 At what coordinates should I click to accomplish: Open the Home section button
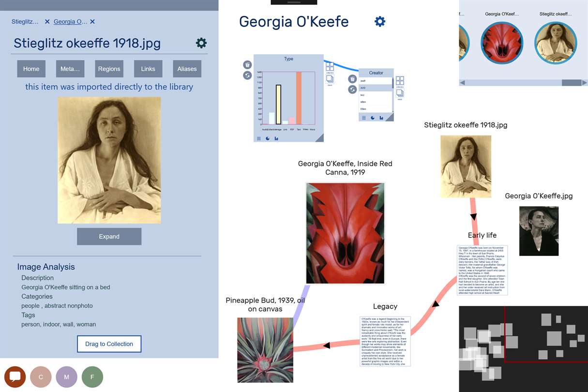(x=31, y=69)
